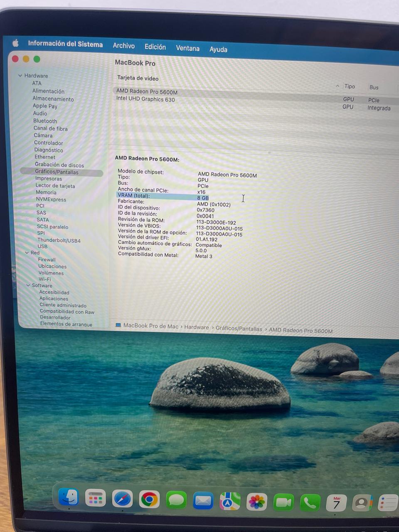Select Compatibilidad con Raw item
Viewport: 399px width, 532px height.
pyautogui.click(x=67, y=311)
